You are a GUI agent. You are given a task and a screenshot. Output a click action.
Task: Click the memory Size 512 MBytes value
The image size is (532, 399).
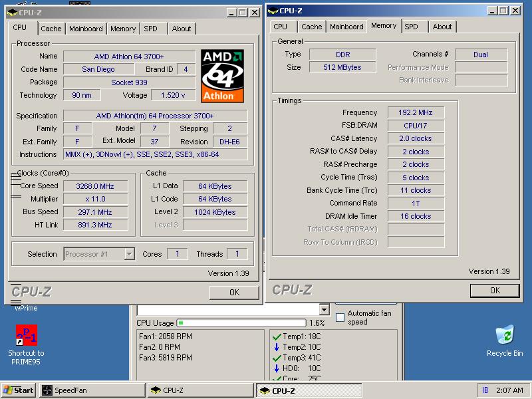click(342, 67)
